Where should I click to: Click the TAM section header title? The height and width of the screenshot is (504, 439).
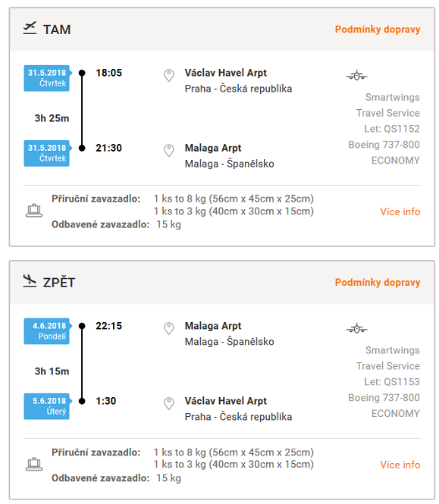[x=57, y=30]
